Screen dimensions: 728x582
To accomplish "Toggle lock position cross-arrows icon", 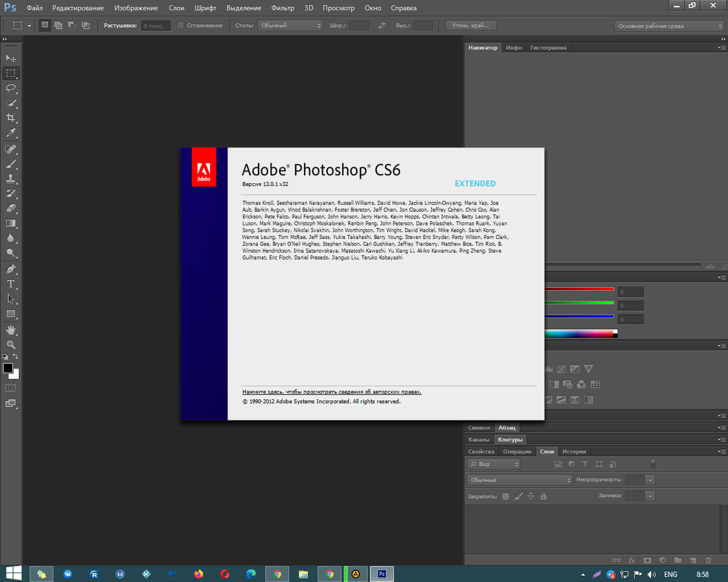I will click(x=531, y=496).
